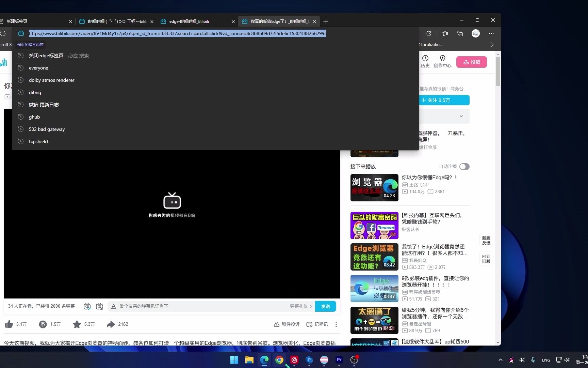Viewport: 588px width, 368px height.
Task: Click the 新版反馈 feedback button
Action: click(x=486, y=241)
